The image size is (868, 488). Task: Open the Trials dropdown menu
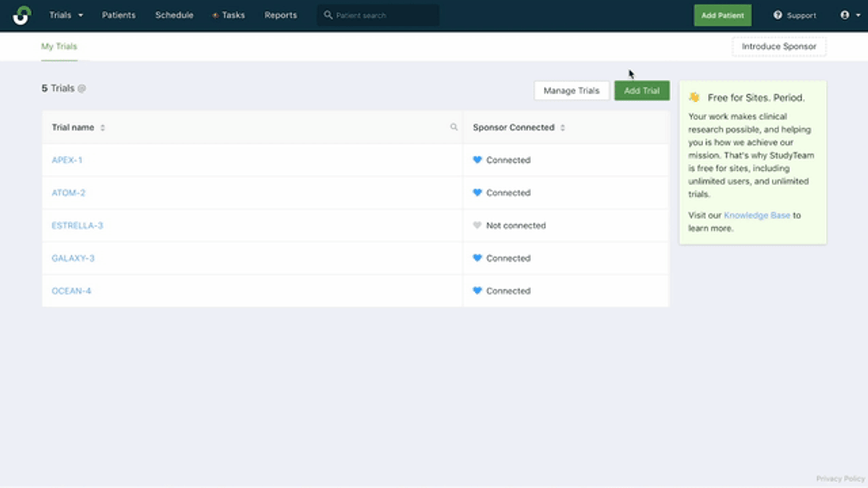(x=66, y=14)
